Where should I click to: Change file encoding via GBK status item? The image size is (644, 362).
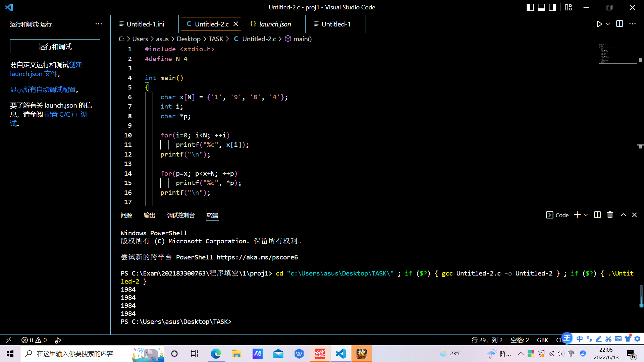pos(542,340)
